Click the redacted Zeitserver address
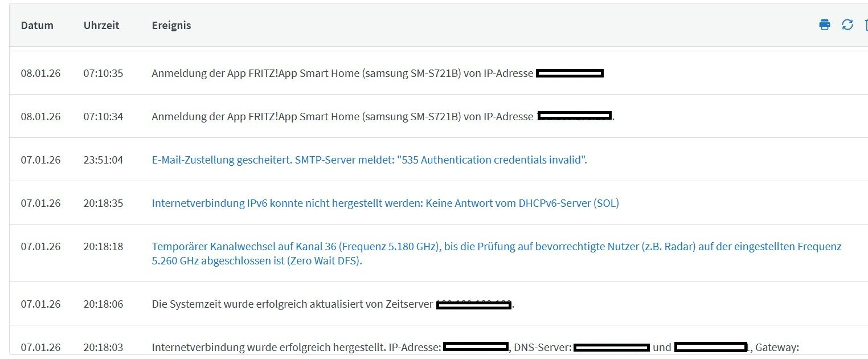The image size is (868, 359). (474, 305)
